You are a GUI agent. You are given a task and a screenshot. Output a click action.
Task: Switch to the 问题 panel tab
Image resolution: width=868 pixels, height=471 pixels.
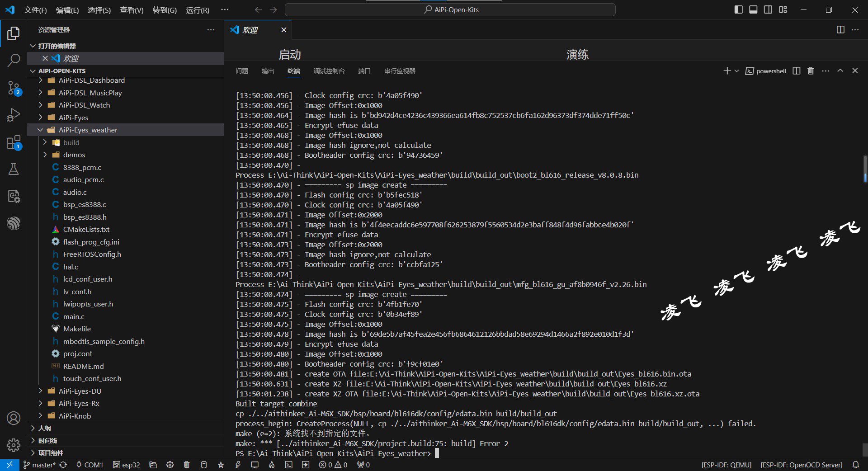(242, 71)
